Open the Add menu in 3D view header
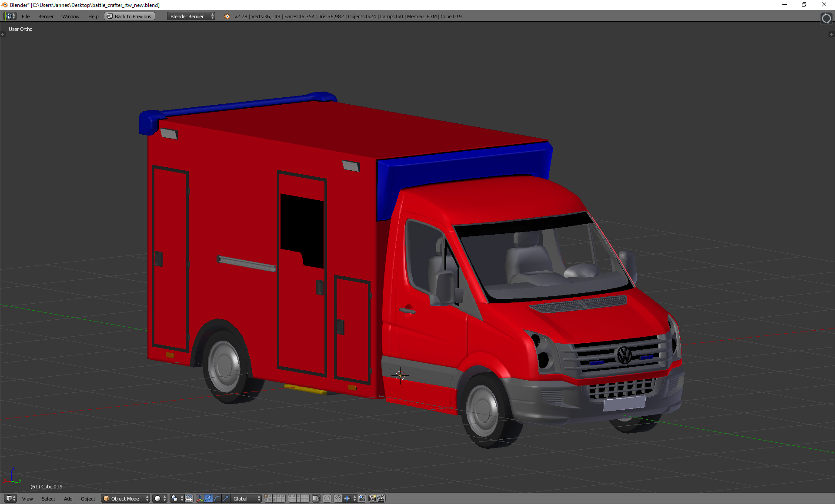This screenshot has height=504, width=835. (68, 498)
